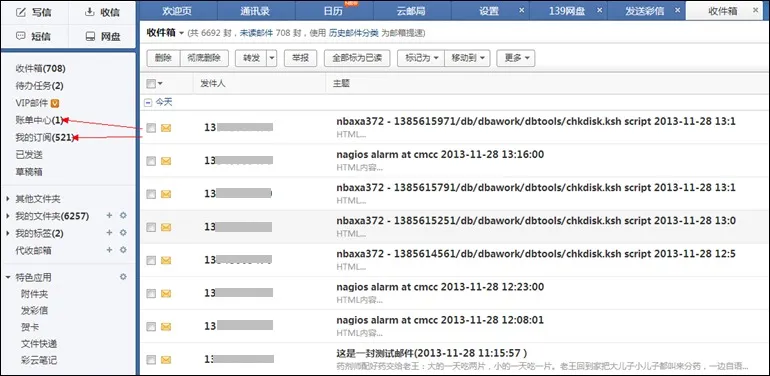Open the 未读邮件 link
The width and height of the screenshot is (770, 376).
[x=256, y=33]
